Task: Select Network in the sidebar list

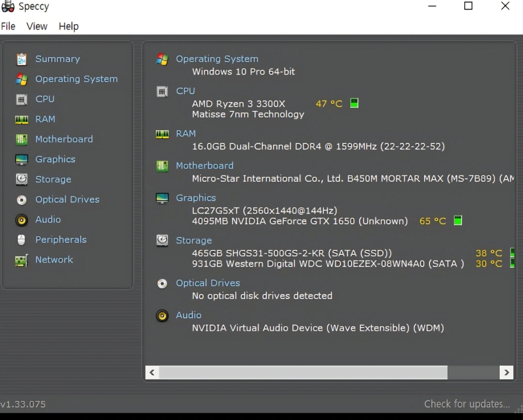Action: point(54,260)
